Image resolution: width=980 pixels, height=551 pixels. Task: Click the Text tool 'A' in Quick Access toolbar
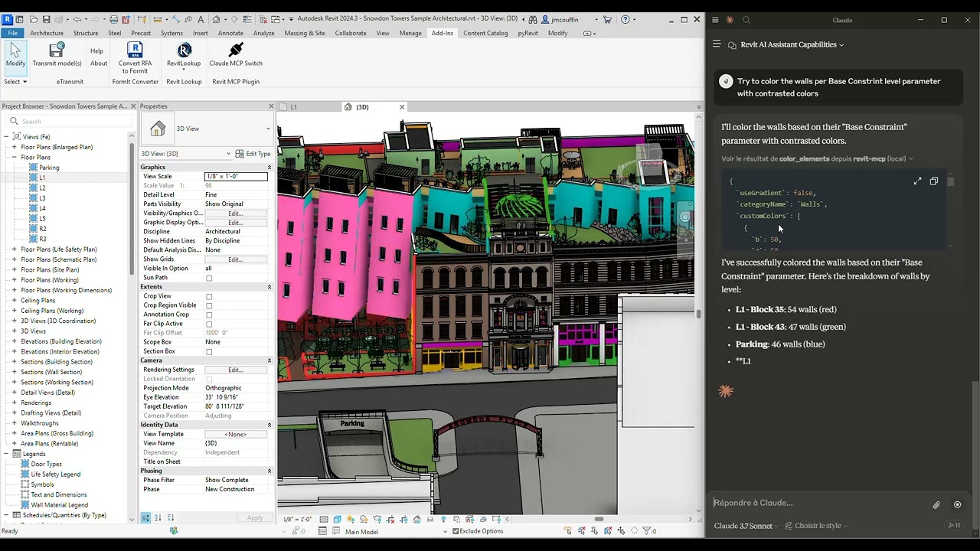click(x=201, y=19)
